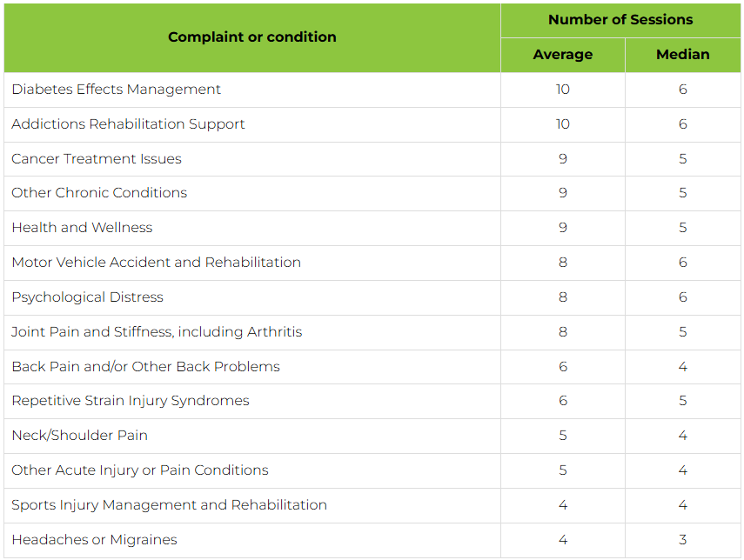
Task: Select the Number of Sessions header
Action: pos(620,20)
